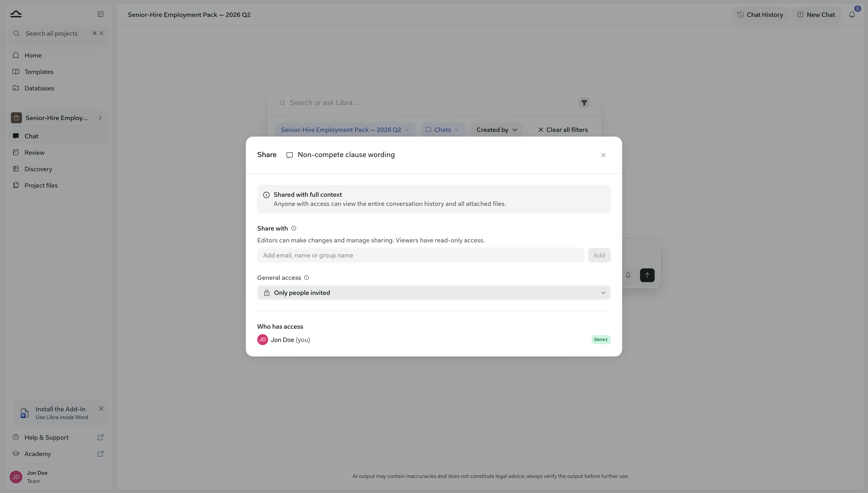
Task: Open Help & Support link
Action: pos(58,438)
